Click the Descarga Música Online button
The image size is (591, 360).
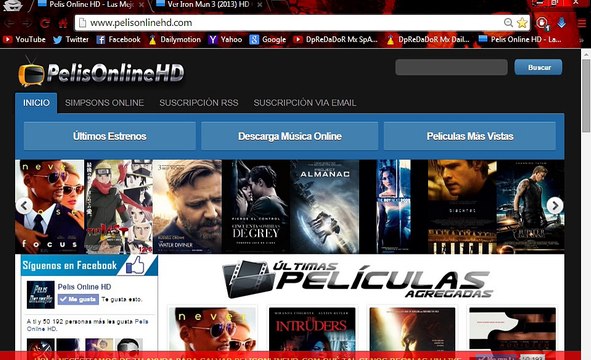289,136
